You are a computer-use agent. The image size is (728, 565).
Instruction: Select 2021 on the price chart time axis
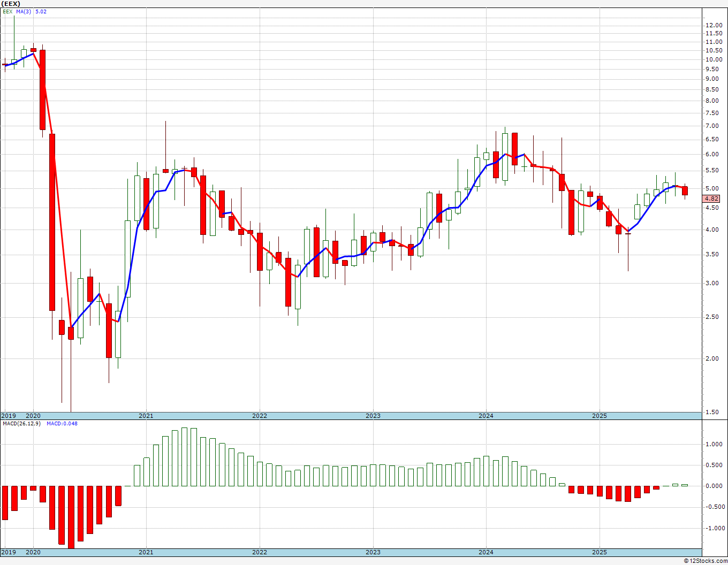[146, 416]
